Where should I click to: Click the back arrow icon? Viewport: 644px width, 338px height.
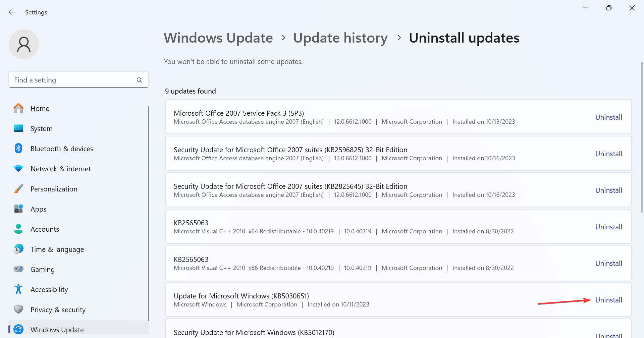tap(12, 12)
